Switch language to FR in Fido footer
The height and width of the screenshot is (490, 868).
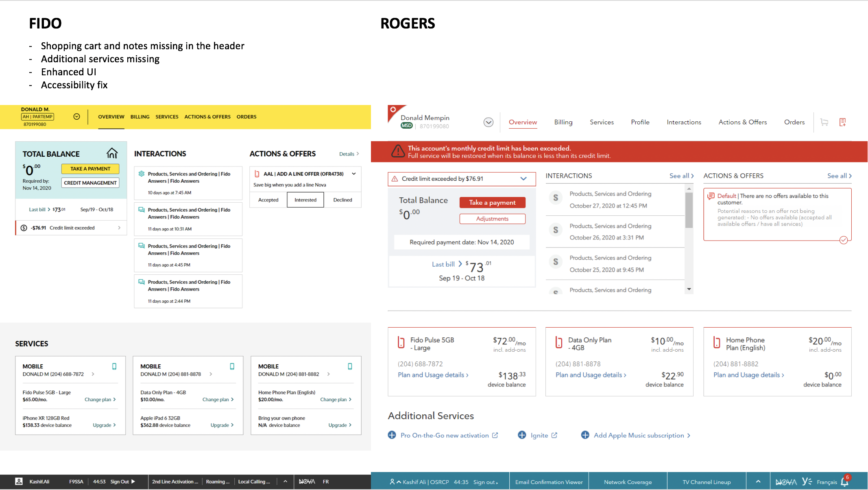click(x=326, y=481)
